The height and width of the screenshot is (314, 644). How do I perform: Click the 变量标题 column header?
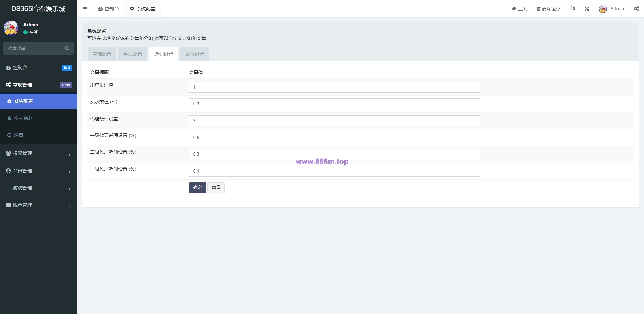(99, 72)
